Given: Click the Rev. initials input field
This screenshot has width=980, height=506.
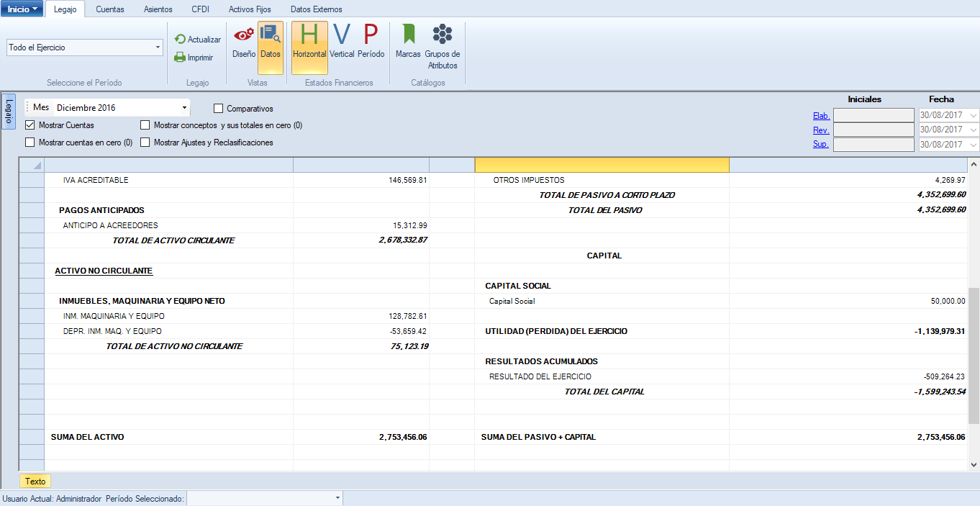Looking at the screenshot, I should coord(874,130).
